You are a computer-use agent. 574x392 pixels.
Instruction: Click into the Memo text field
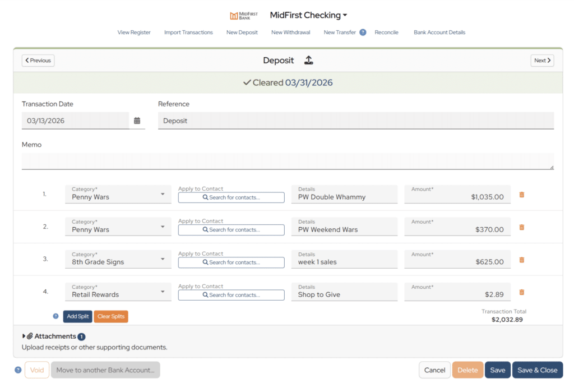[288, 161]
